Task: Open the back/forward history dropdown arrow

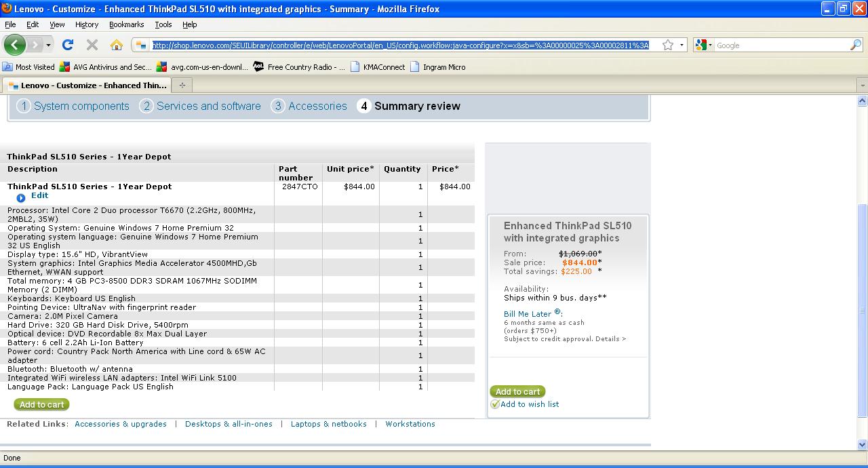Action: [x=48, y=45]
